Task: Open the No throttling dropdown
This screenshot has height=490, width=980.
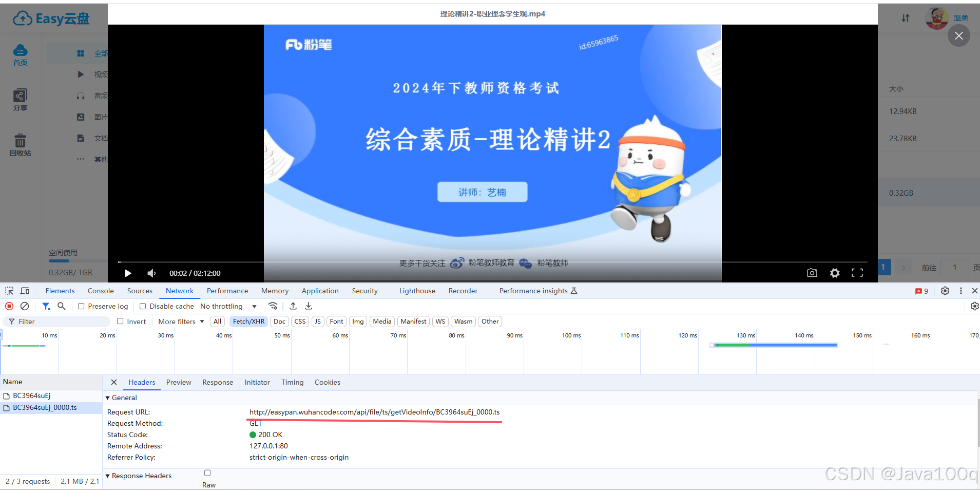Action: click(228, 306)
